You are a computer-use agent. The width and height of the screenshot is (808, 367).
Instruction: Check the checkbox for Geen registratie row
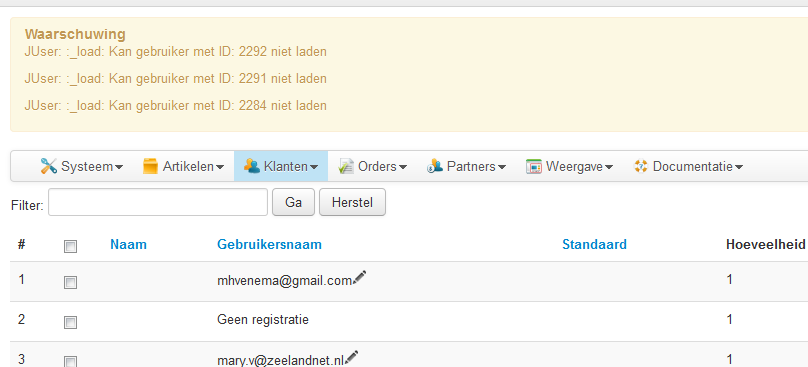(70, 322)
